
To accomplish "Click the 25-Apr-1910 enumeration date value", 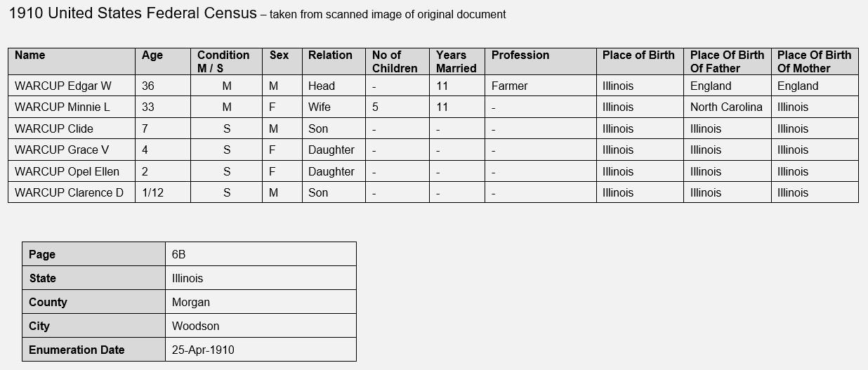I will click(x=261, y=350).
